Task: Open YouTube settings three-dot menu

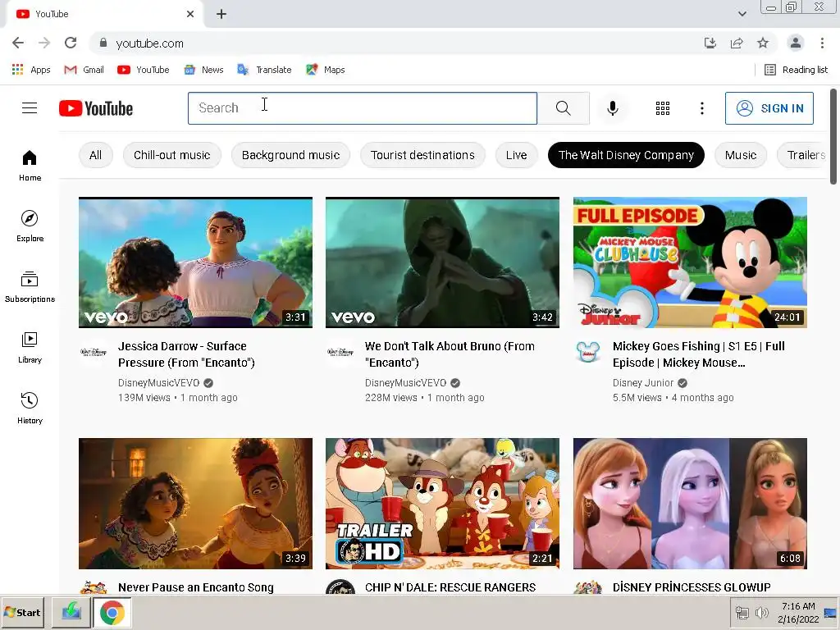Action: [x=702, y=108]
